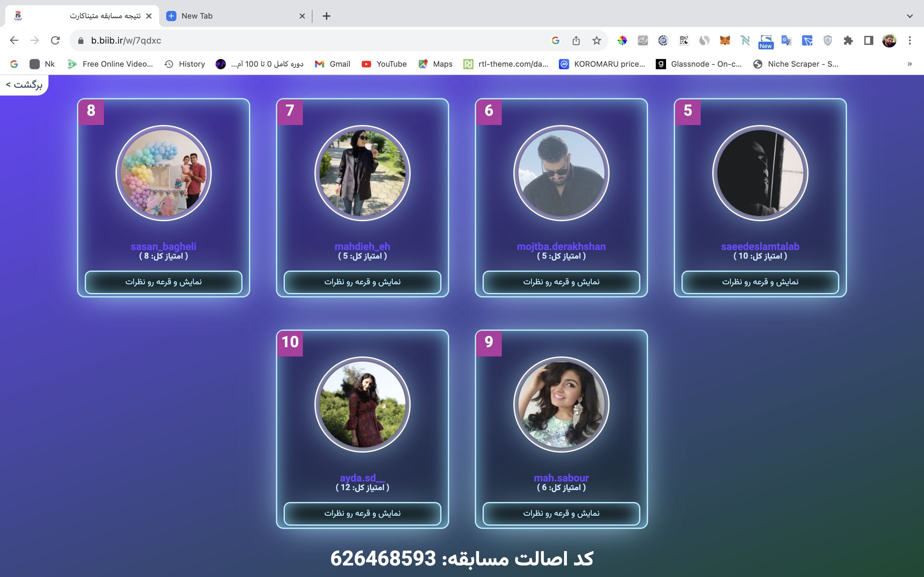Screen dimensions: 924x577
Task: Open the QR code extension
Action: click(x=684, y=40)
